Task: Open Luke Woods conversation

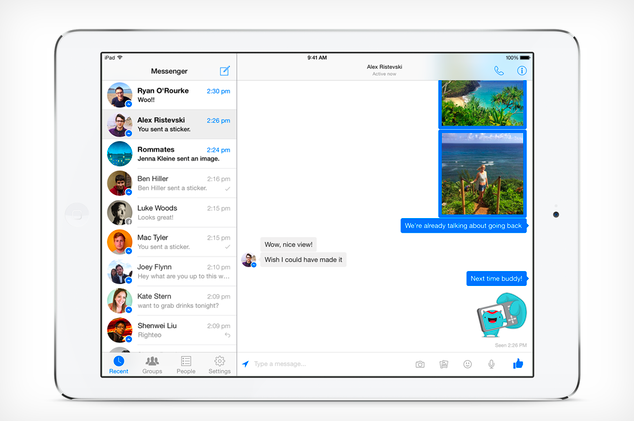Action: click(170, 212)
